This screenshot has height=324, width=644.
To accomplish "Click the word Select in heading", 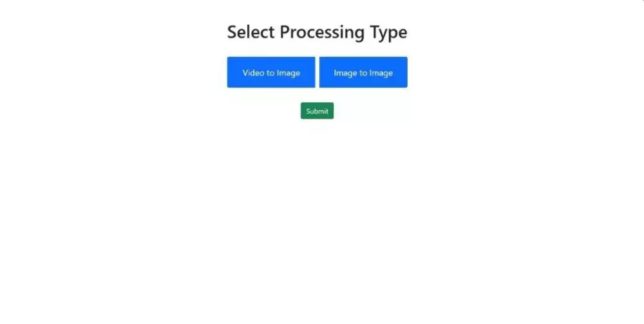I will coord(251,32).
